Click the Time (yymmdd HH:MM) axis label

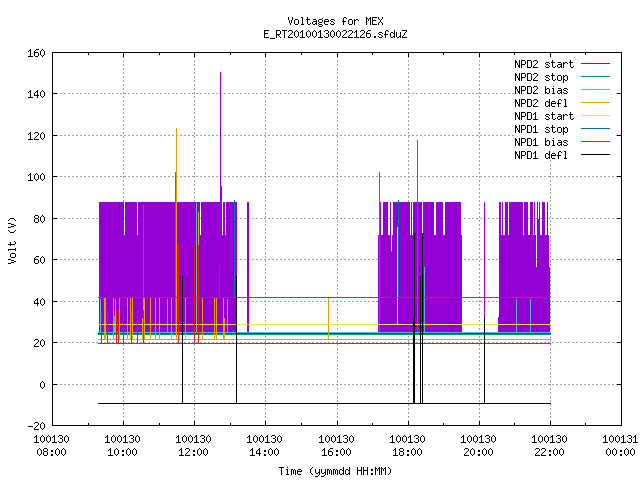(x=335, y=471)
